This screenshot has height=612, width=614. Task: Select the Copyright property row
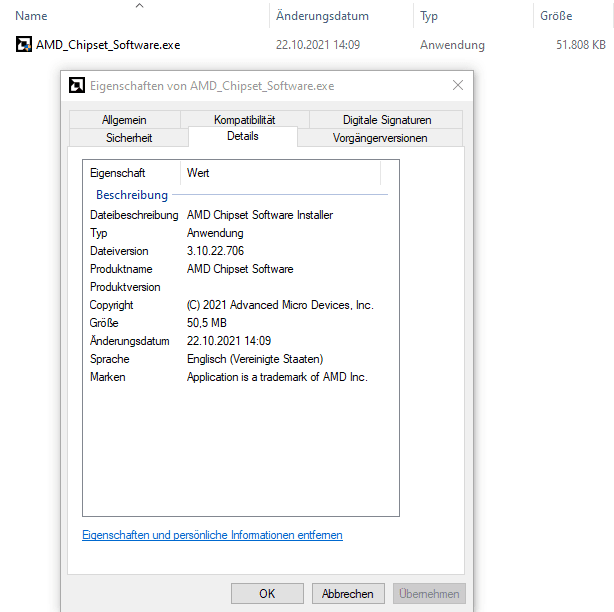[x=240, y=305]
